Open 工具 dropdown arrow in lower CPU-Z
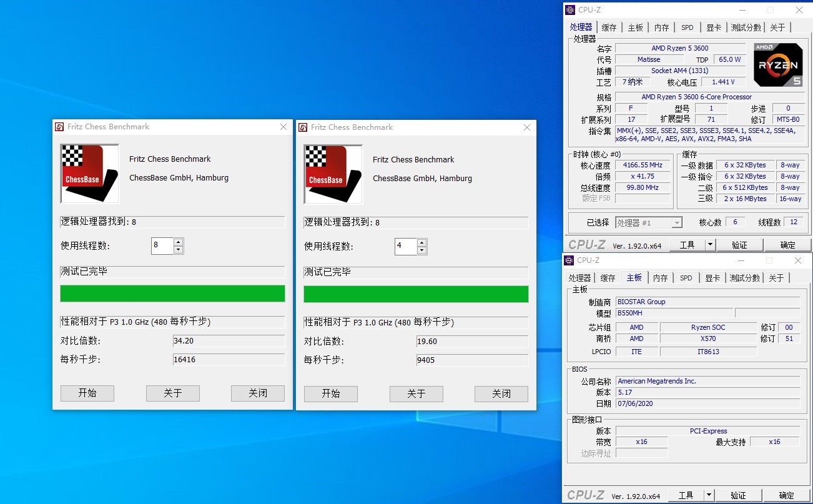The width and height of the screenshot is (813, 504). tap(709, 495)
